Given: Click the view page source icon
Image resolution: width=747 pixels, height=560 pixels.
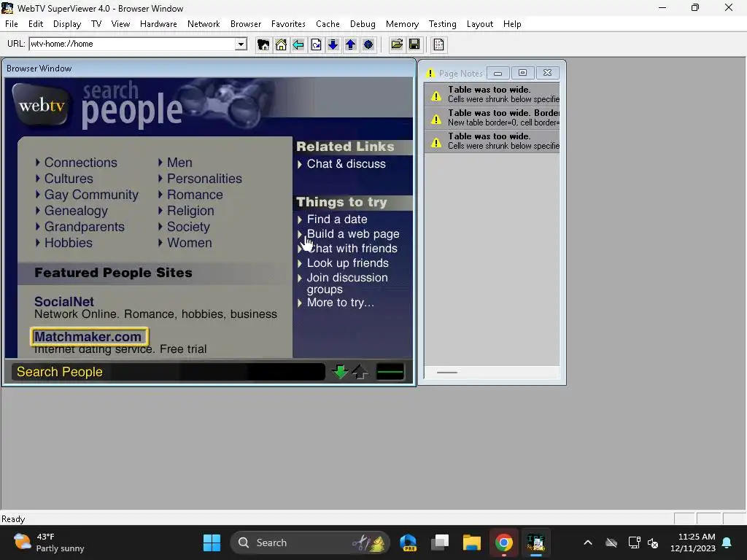Looking at the screenshot, I should 438,44.
